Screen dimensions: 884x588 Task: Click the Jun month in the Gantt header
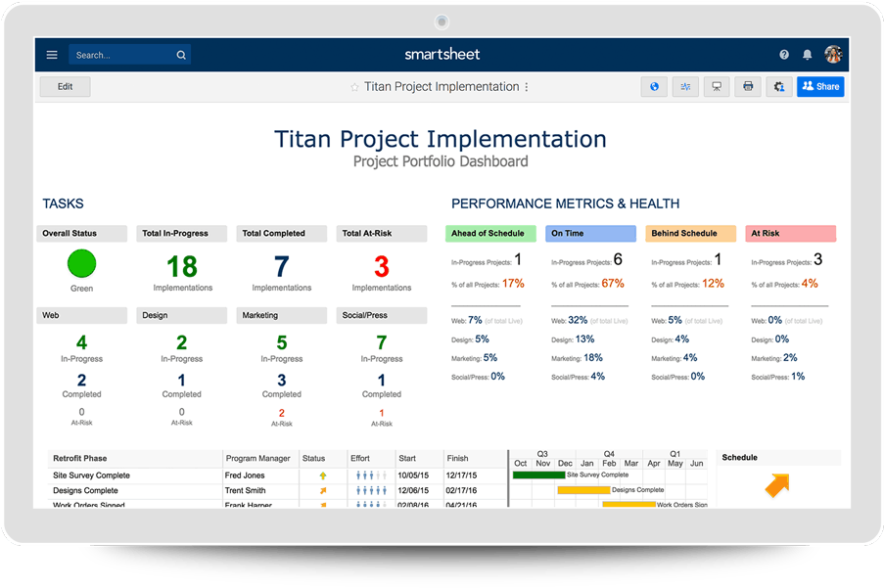click(x=697, y=464)
